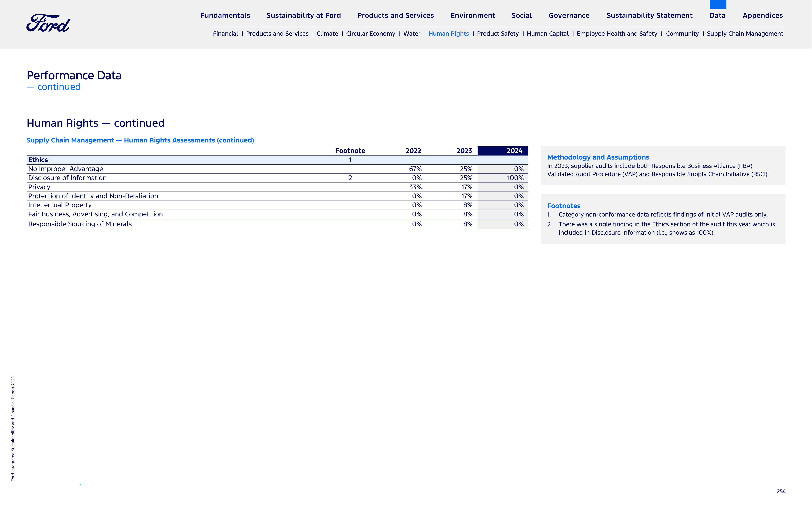Select the Human Rights subsection link

tap(448, 34)
